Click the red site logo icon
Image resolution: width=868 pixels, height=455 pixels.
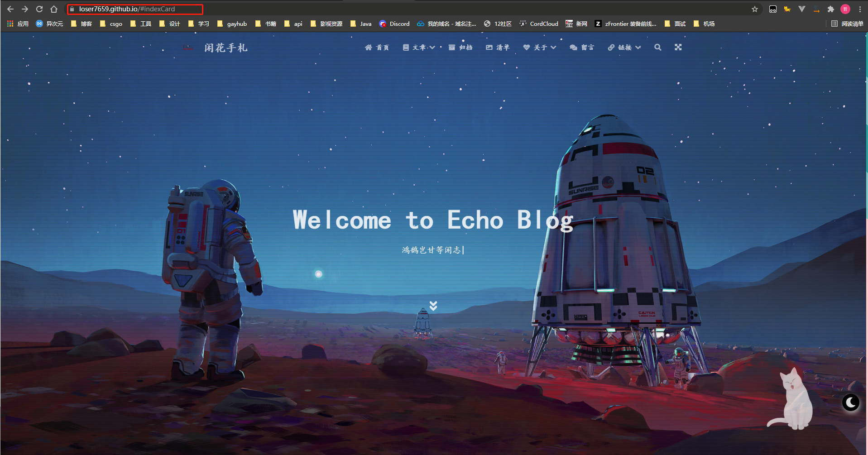click(187, 48)
